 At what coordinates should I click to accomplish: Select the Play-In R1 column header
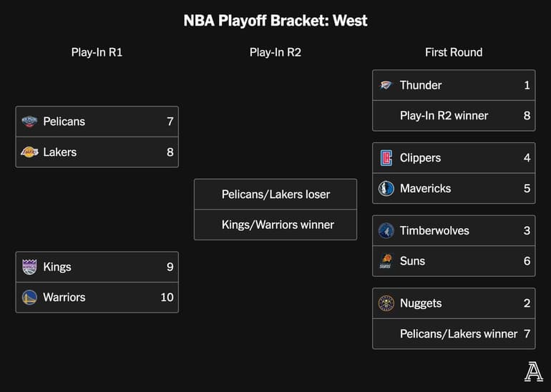97,52
